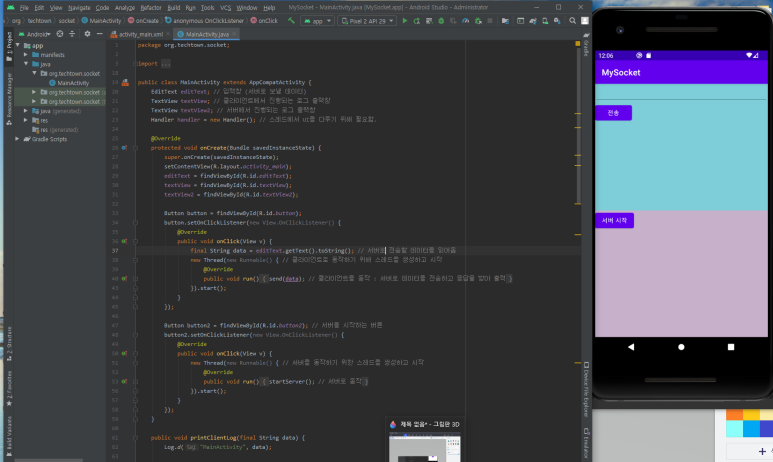Tap the emulator Recents square button

[731, 347]
